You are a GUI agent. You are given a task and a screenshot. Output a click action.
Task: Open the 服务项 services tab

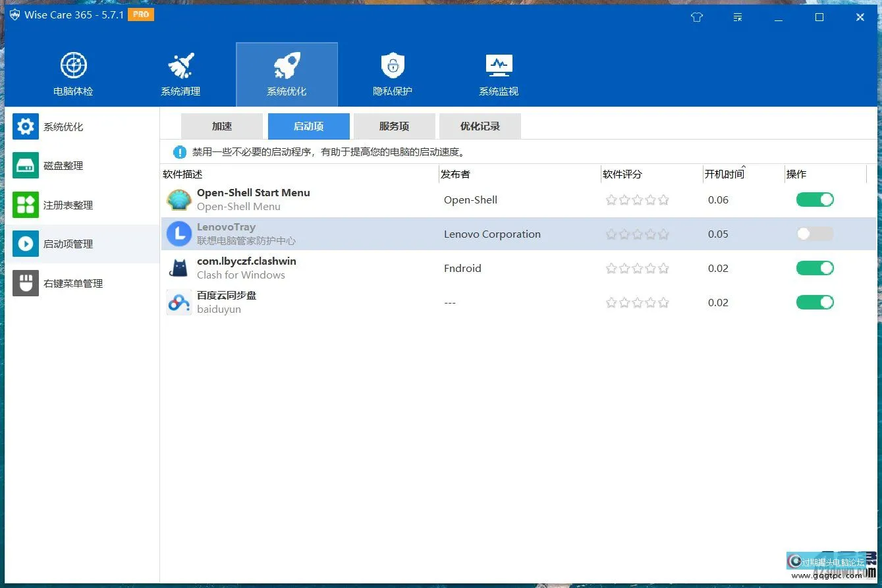394,126
